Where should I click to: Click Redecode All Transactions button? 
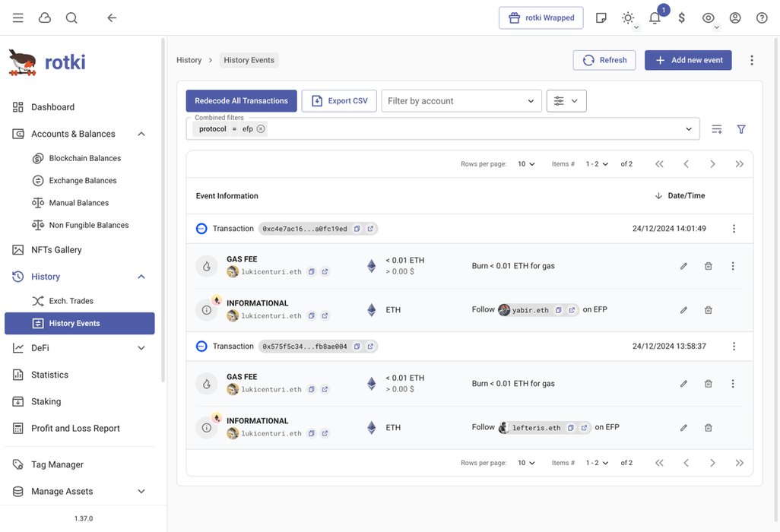(241, 101)
